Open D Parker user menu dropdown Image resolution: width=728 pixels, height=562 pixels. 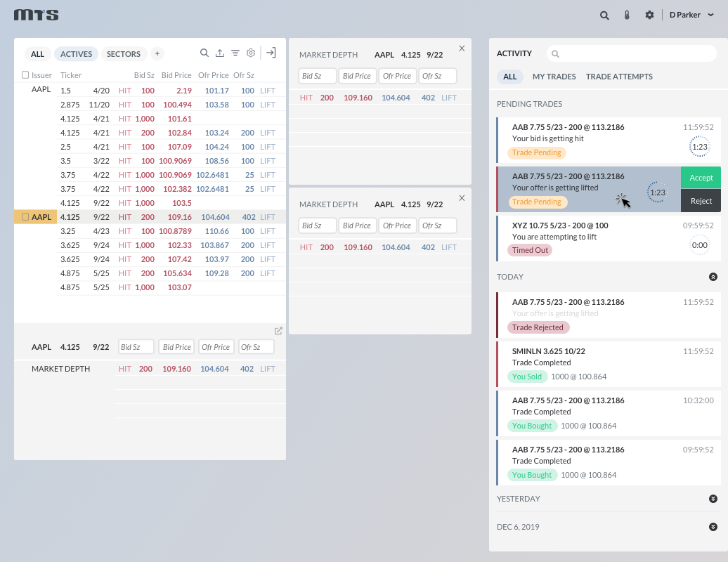691,15
